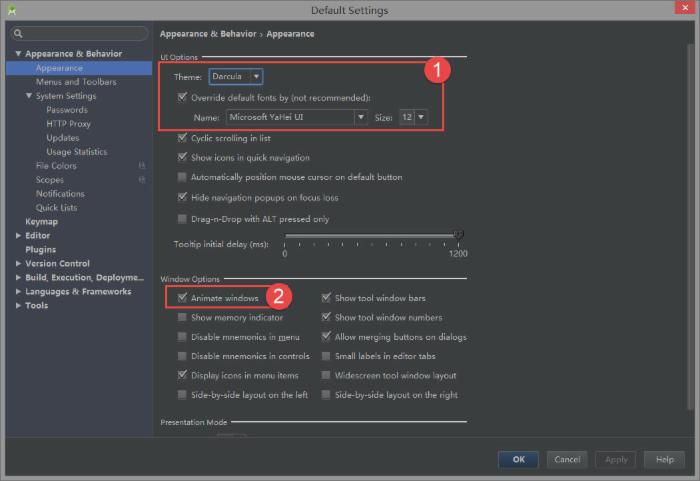Collapse System Settings tree node
Viewport: 700px width, 481px height.
point(29,96)
